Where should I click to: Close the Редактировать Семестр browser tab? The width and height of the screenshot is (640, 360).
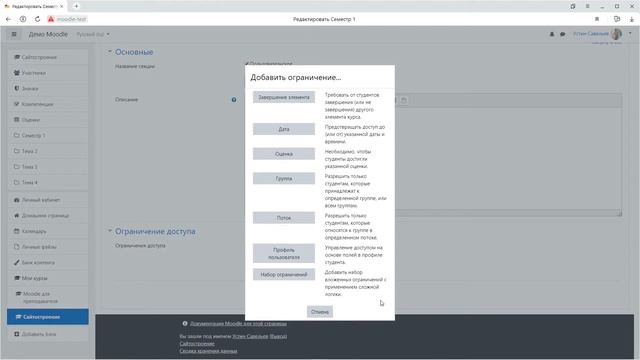(62, 6)
